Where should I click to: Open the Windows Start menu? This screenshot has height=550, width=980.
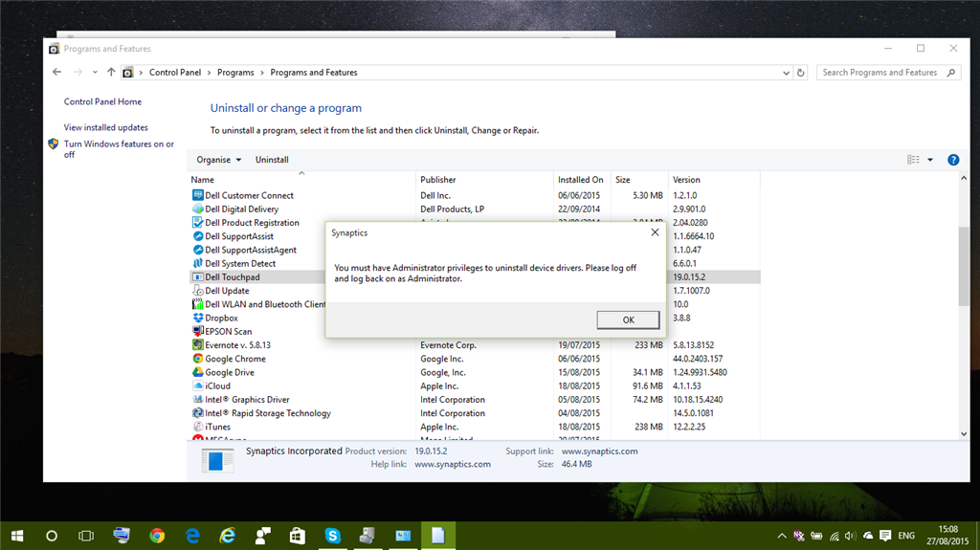tap(17, 536)
